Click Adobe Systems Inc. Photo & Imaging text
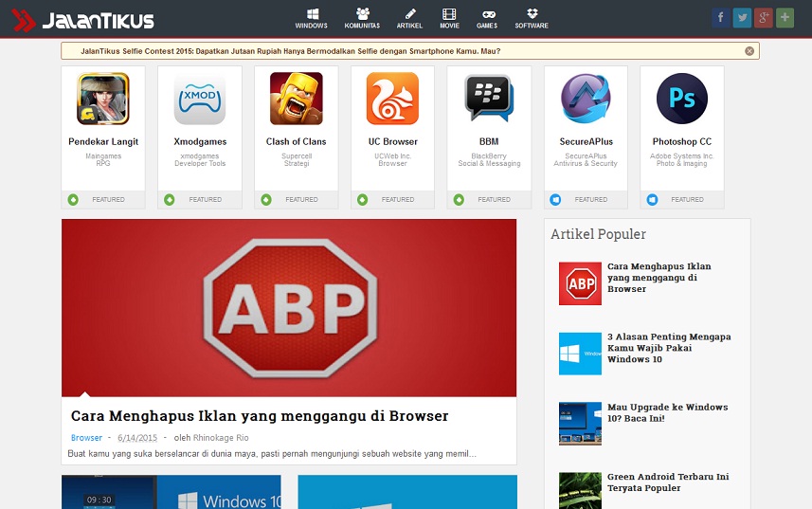Viewport: 812px width, 509px height. (x=682, y=159)
